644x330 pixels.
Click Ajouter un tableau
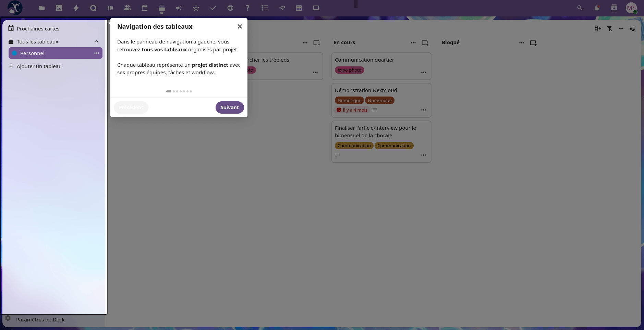point(39,66)
